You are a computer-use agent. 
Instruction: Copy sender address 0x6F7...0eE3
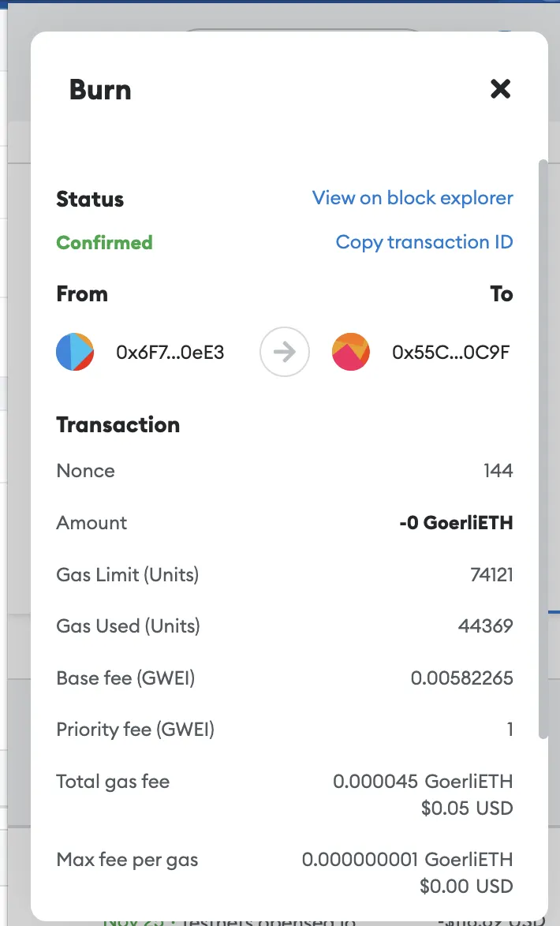coord(170,353)
